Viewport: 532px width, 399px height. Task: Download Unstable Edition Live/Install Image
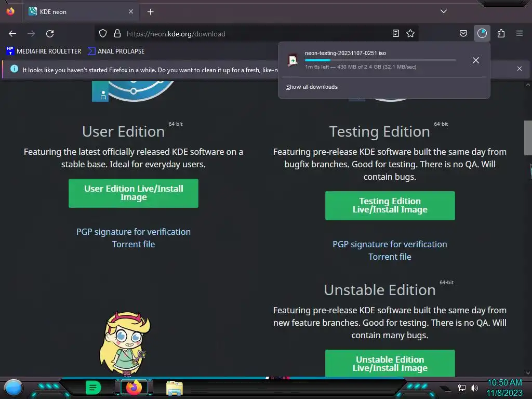390,363
